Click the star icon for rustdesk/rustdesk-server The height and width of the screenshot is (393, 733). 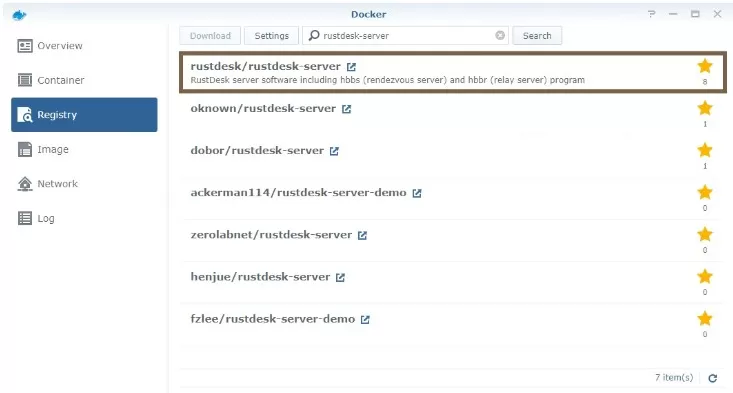(x=704, y=66)
